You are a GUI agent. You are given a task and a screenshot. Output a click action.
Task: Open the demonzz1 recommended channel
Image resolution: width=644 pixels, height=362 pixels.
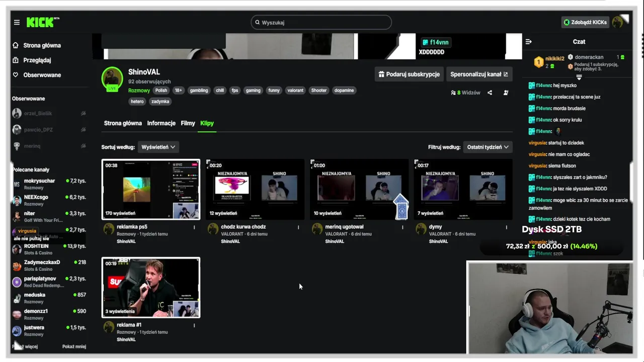point(49,314)
